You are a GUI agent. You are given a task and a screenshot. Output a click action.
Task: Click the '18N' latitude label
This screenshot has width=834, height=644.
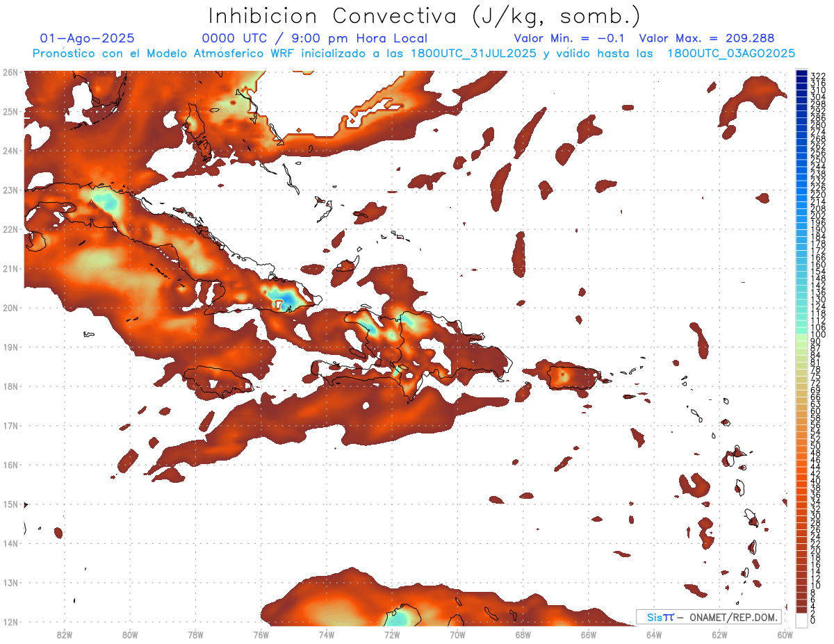[x=10, y=386]
